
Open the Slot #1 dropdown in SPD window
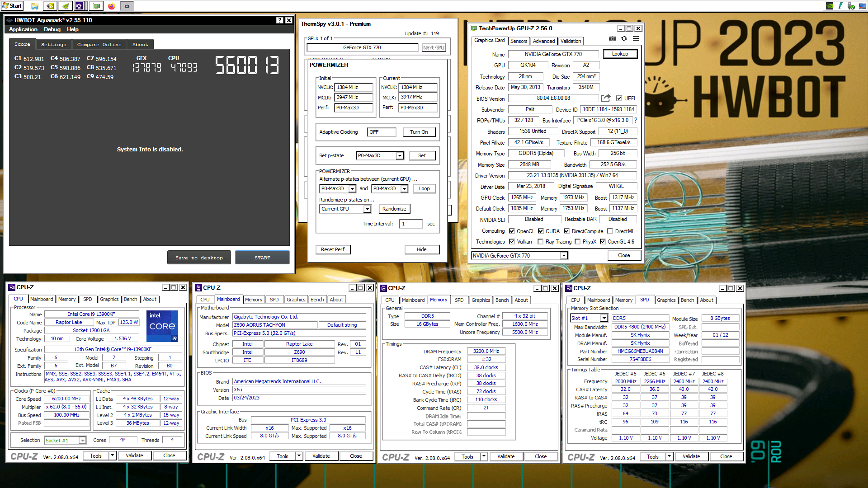coord(604,319)
